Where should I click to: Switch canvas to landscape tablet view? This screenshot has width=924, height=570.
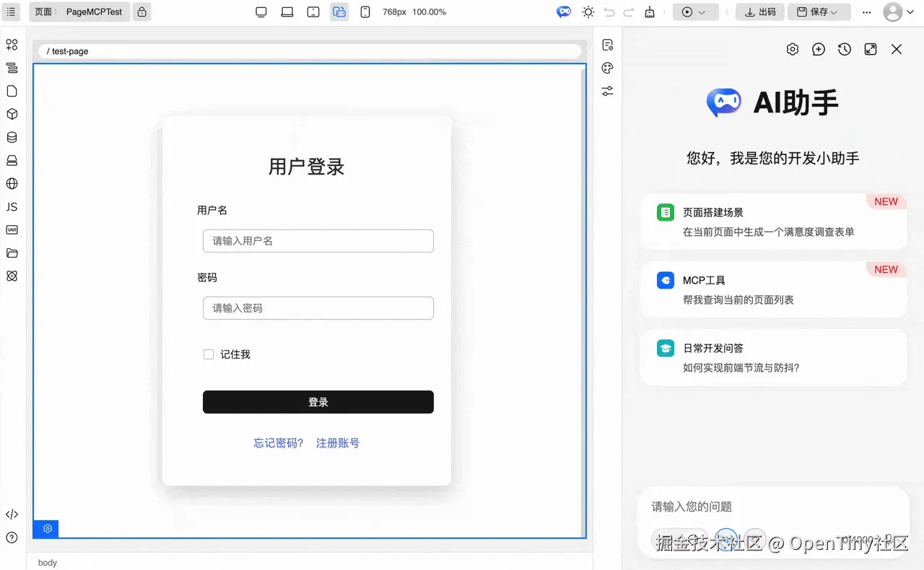point(313,12)
